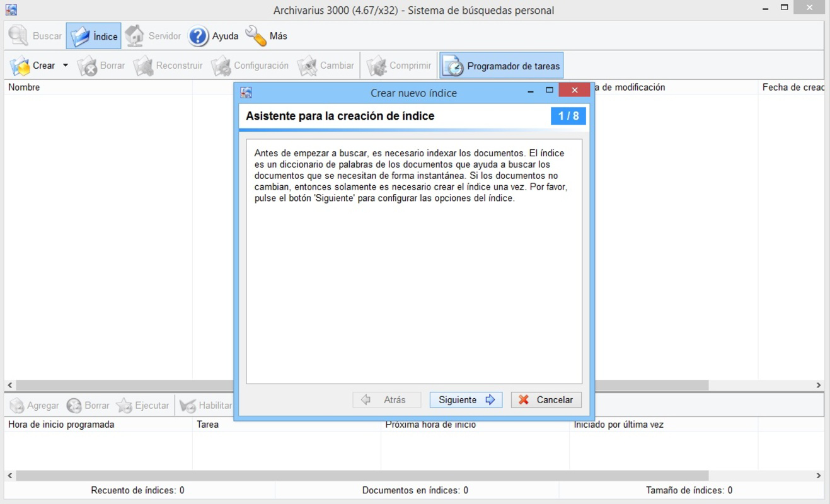Click the Crear index button
This screenshot has width=830, height=504.
[x=33, y=66]
